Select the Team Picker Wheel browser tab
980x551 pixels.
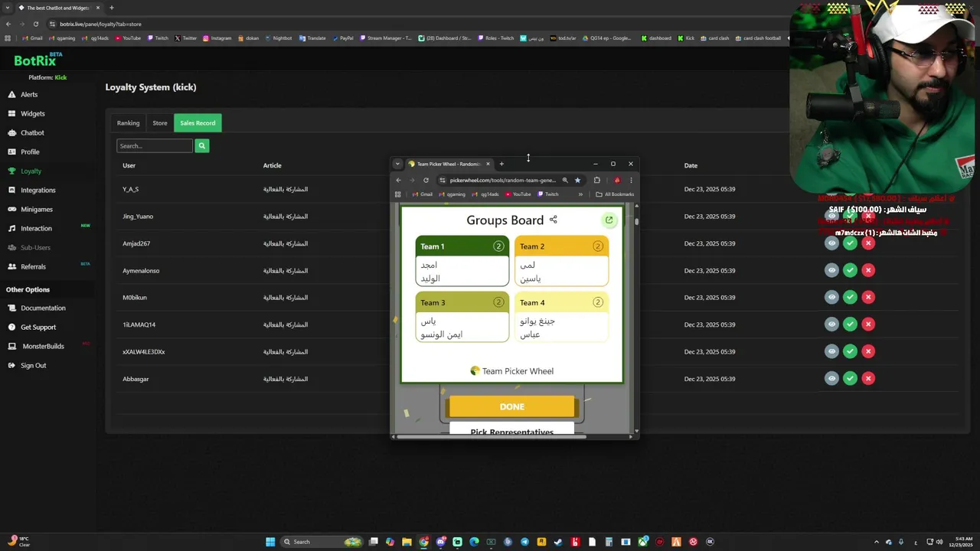click(449, 164)
